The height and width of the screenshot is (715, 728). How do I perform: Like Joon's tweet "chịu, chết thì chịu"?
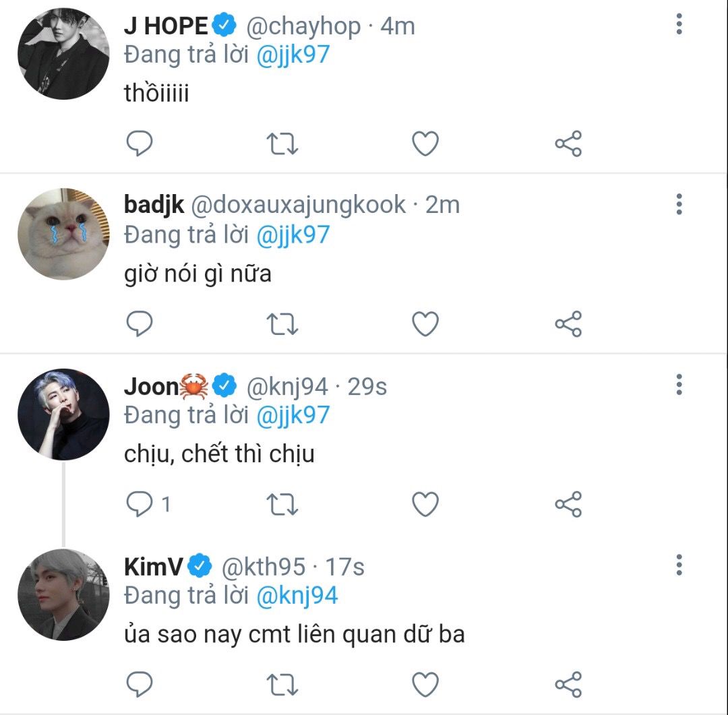pos(425,504)
